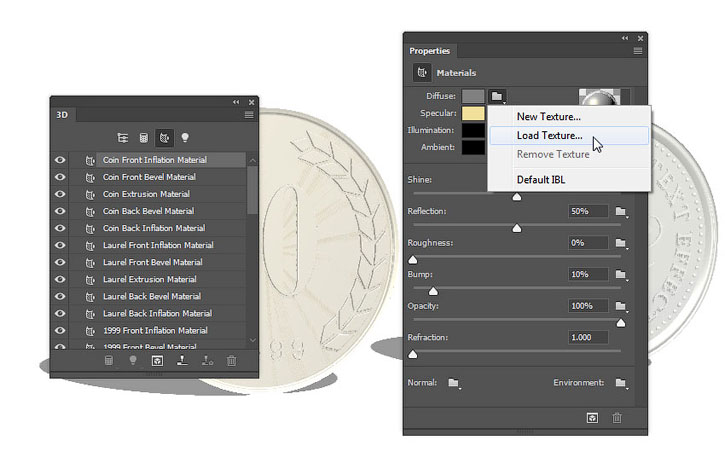Filter 3D panel by meshes
Viewport: 725px width, 469px height.
coord(144,138)
